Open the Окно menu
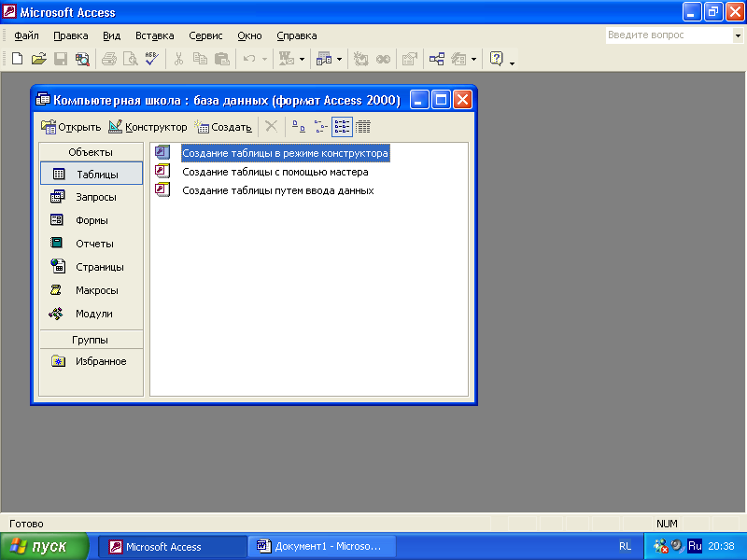Viewport: 747px width, 560px height. click(x=249, y=35)
